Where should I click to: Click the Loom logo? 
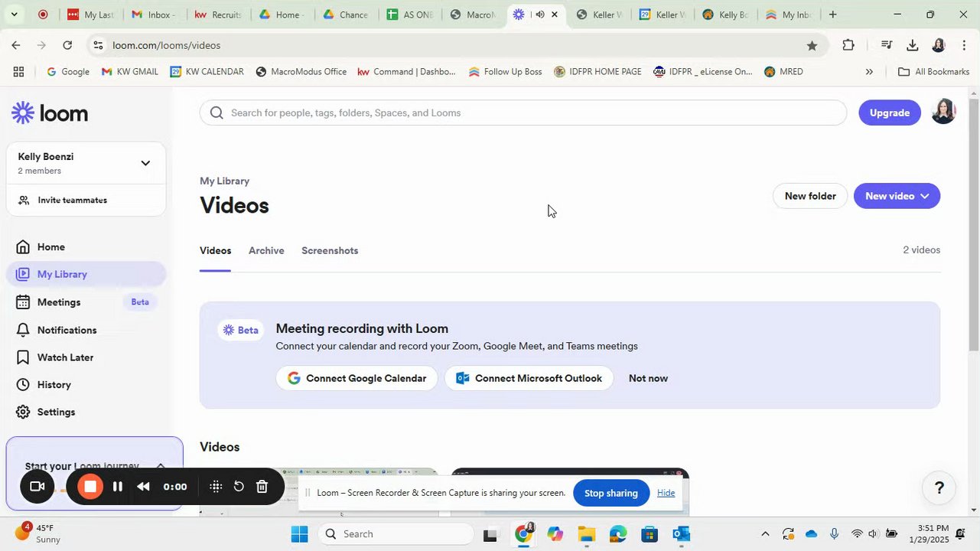click(50, 113)
